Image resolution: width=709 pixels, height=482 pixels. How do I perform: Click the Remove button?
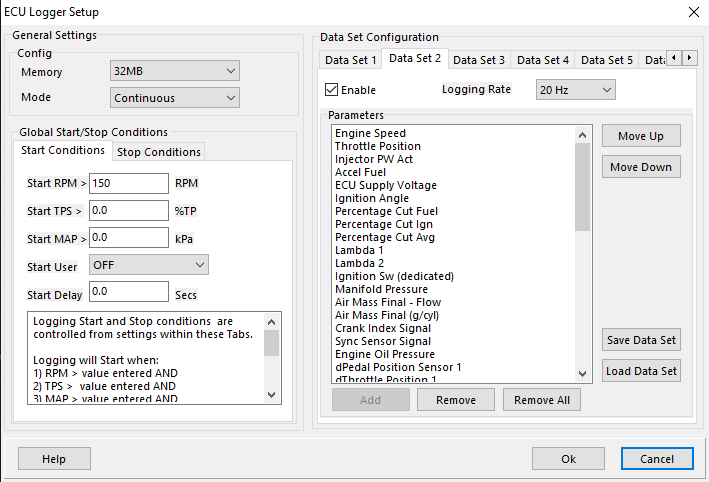[x=456, y=400]
